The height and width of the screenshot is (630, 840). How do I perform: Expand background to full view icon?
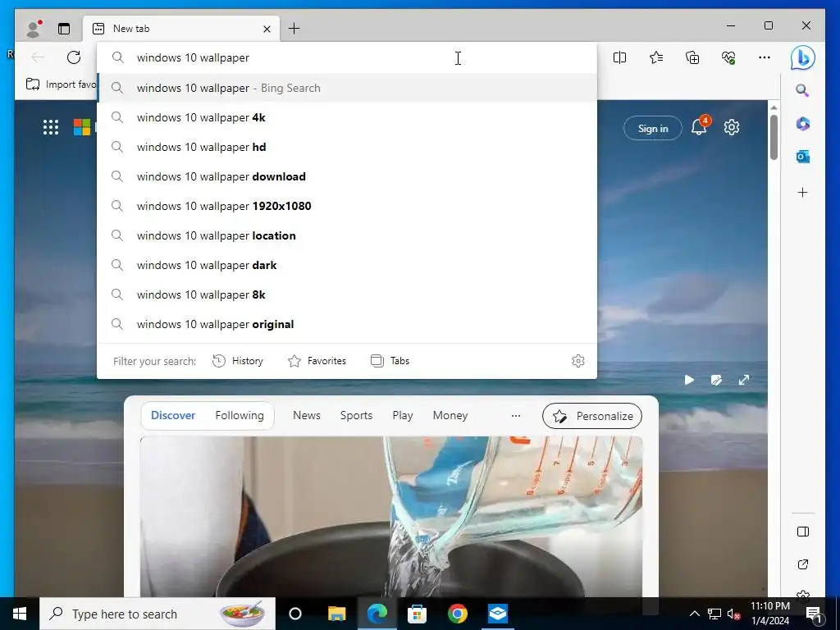pyautogui.click(x=743, y=380)
